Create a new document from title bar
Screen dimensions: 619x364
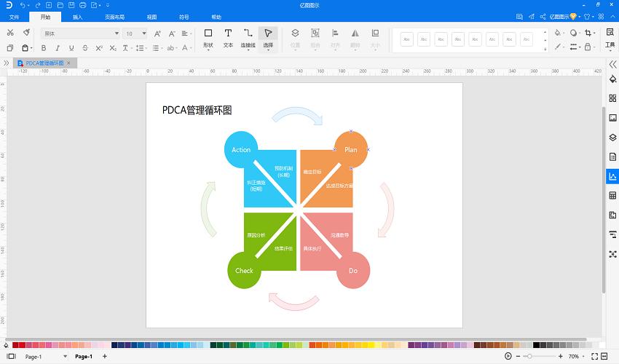[49, 5]
